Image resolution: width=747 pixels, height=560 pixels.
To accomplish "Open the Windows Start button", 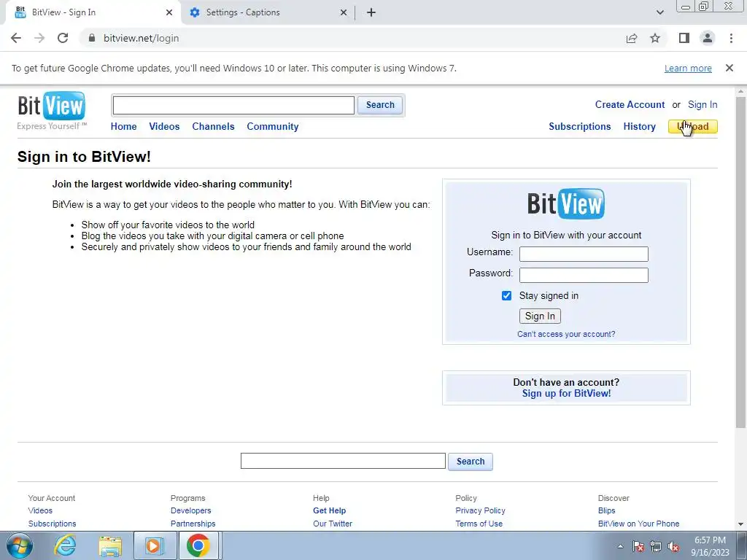I will tap(20, 545).
